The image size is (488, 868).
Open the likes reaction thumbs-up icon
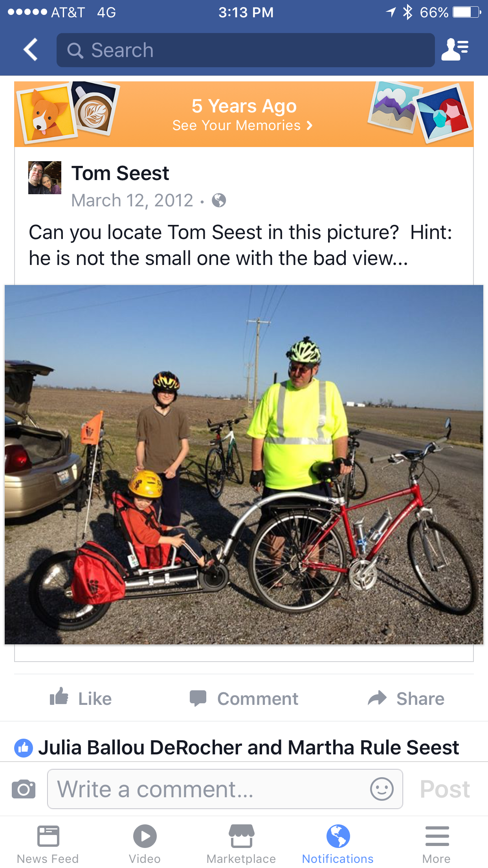pos(24,748)
